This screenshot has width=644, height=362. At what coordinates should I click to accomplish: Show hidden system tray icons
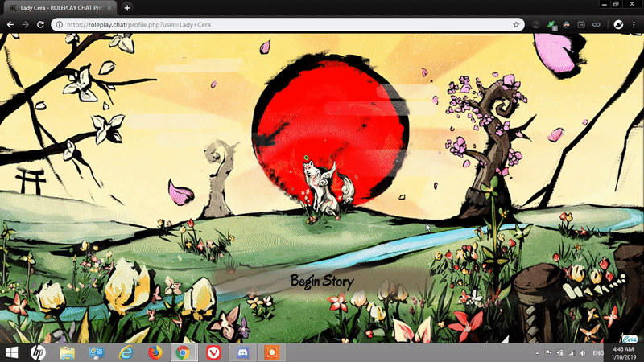[x=537, y=353]
